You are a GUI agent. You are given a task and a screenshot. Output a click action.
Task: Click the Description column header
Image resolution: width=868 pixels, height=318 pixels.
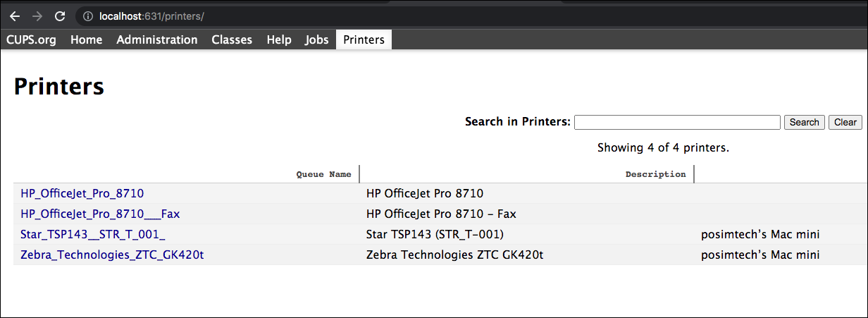coord(655,174)
